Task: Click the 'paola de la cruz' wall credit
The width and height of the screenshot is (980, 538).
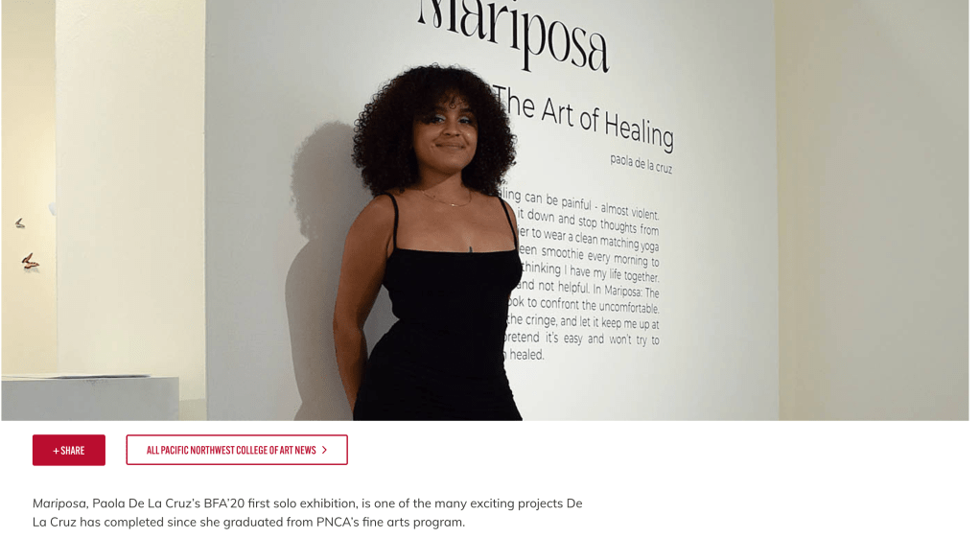Action: tap(642, 164)
